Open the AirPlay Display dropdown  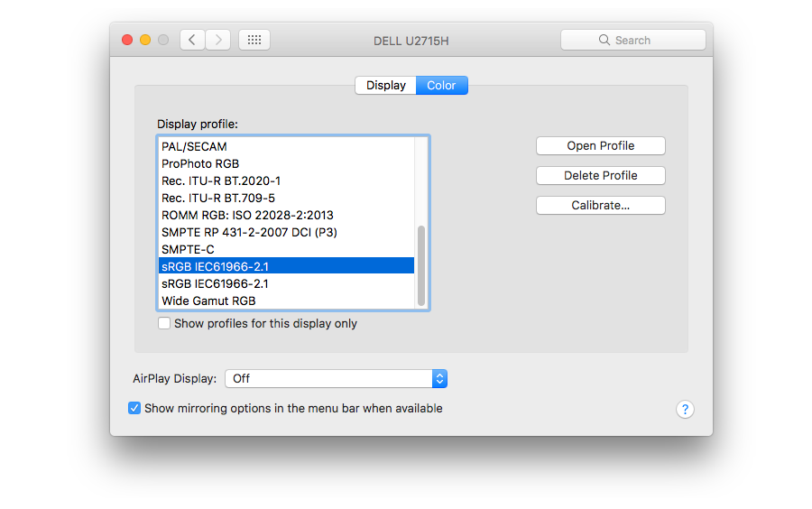tap(337, 378)
